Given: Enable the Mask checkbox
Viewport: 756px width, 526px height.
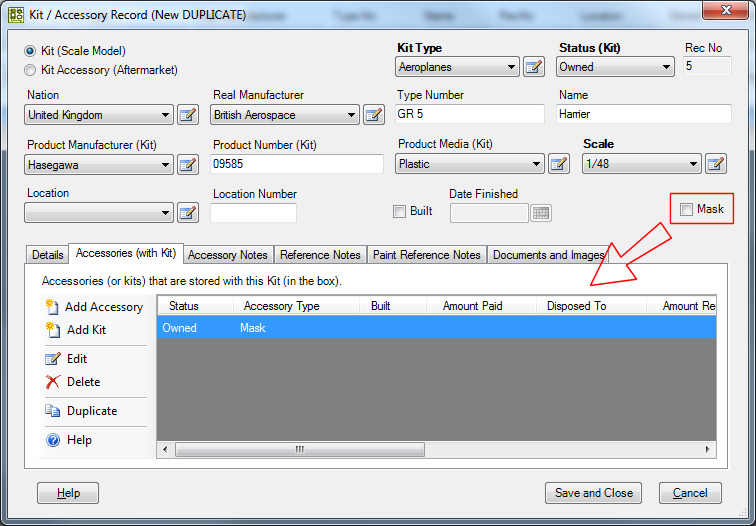Looking at the screenshot, I should click(686, 209).
